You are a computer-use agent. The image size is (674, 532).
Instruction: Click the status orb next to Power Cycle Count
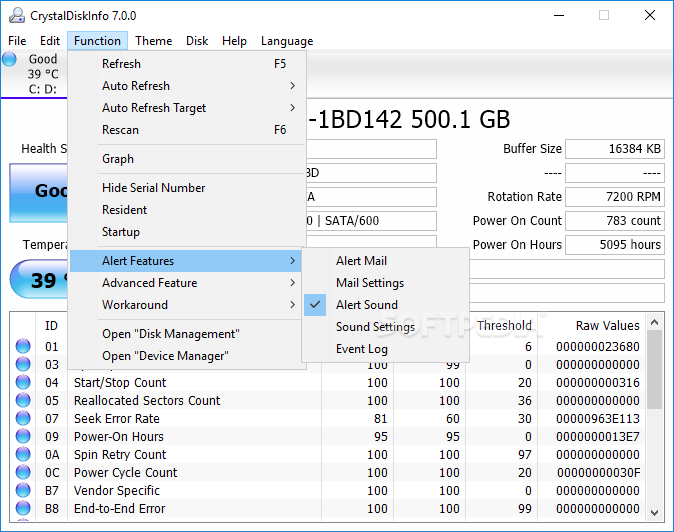(x=23, y=473)
